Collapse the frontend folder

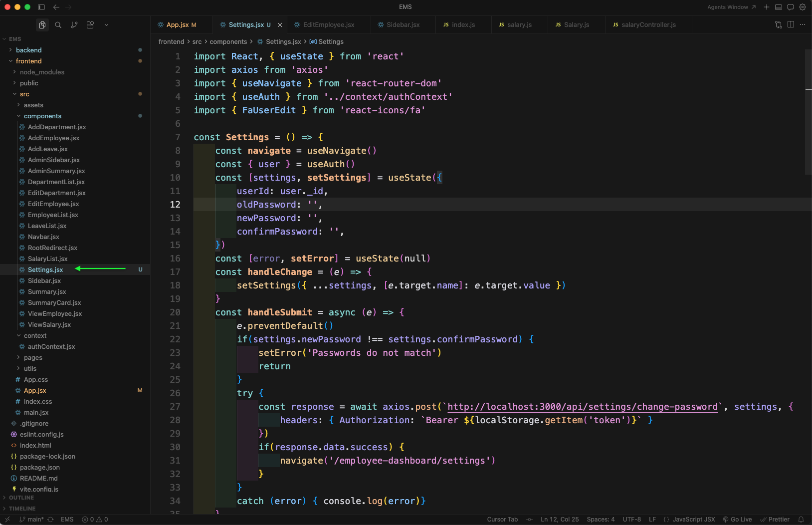75,61
